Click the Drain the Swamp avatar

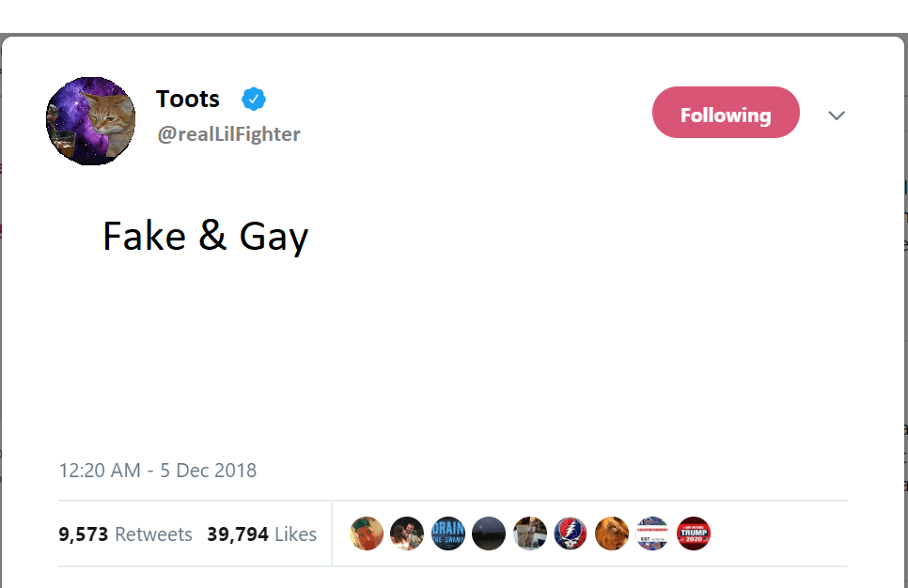point(448,534)
